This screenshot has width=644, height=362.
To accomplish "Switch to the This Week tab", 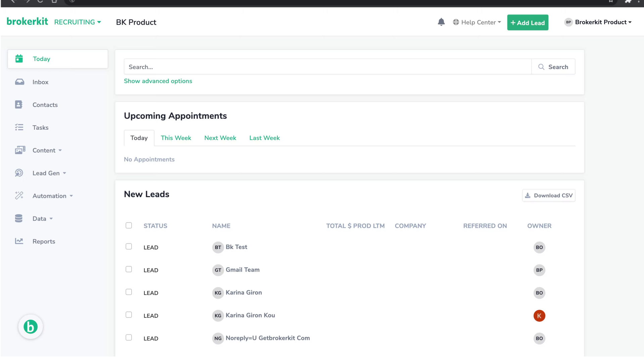I will tap(176, 138).
